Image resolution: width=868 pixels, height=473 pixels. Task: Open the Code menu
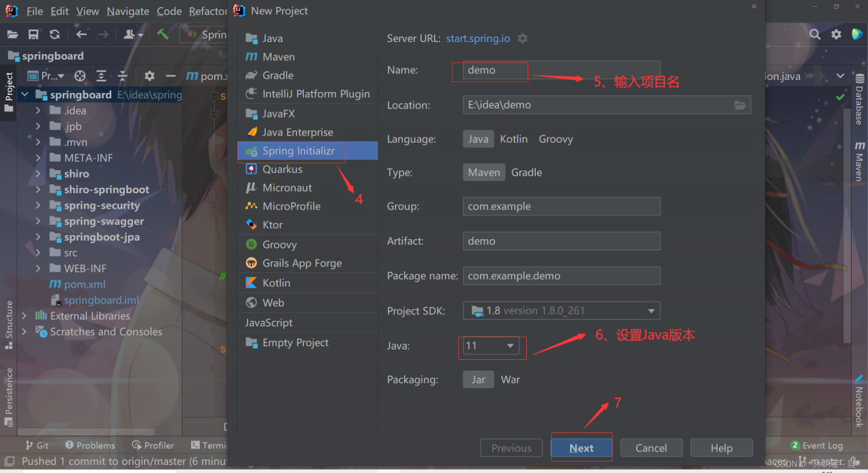[169, 11]
